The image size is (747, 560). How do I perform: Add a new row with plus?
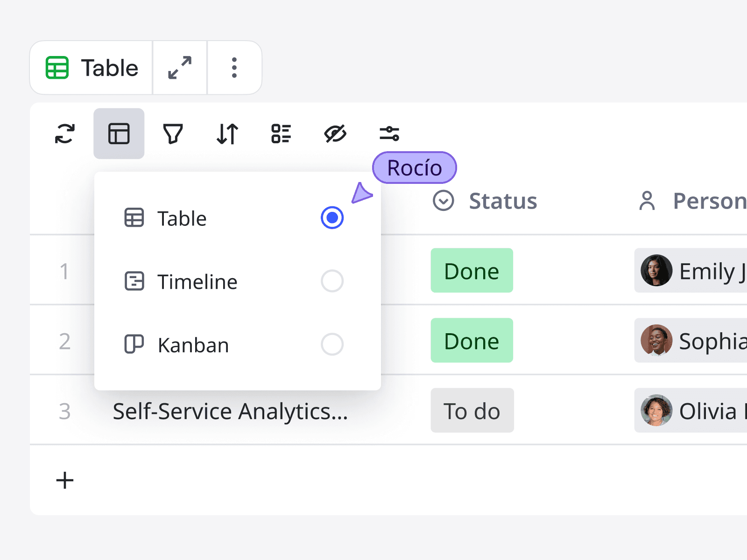[65, 480]
